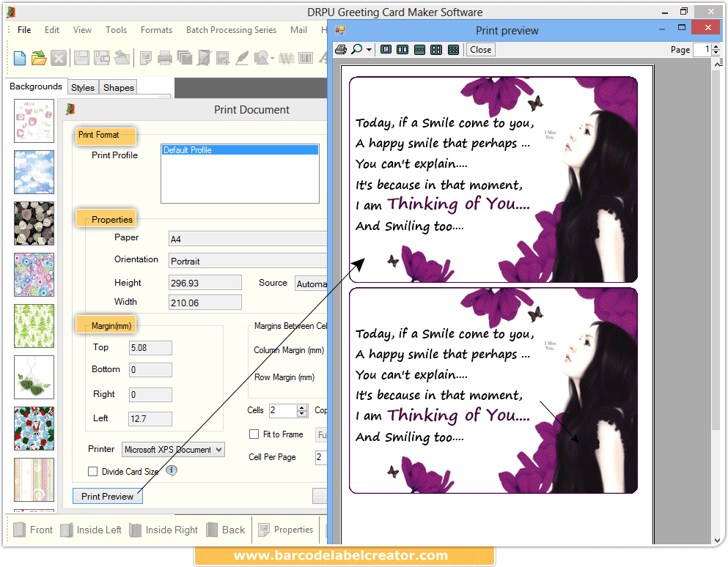
Task: Select the blue sky background thumbnail
Action: point(33,172)
